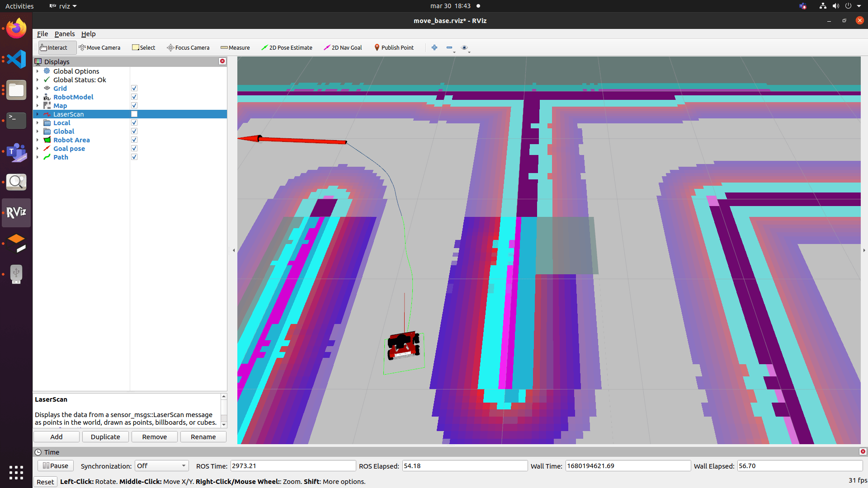Click the Rename button
This screenshot has width=868, height=488.
click(203, 436)
